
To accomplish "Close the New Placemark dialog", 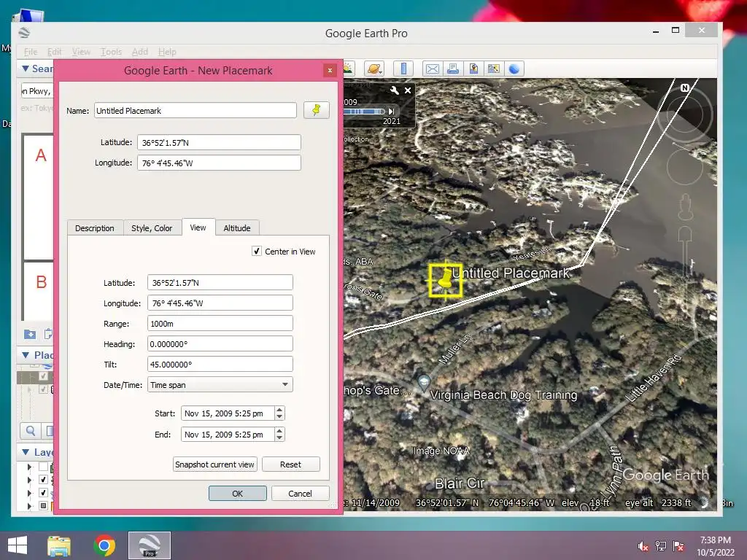I will 330,71.
